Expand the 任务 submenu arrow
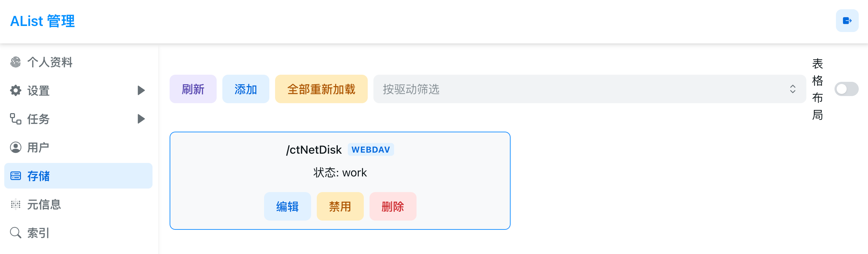The image size is (868, 254). click(x=141, y=119)
